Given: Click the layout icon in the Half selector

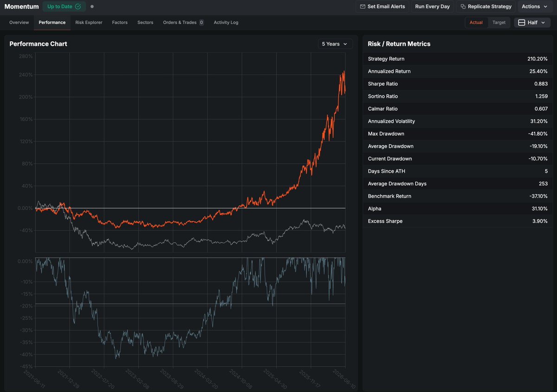Looking at the screenshot, I should click(x=522, y=22).
